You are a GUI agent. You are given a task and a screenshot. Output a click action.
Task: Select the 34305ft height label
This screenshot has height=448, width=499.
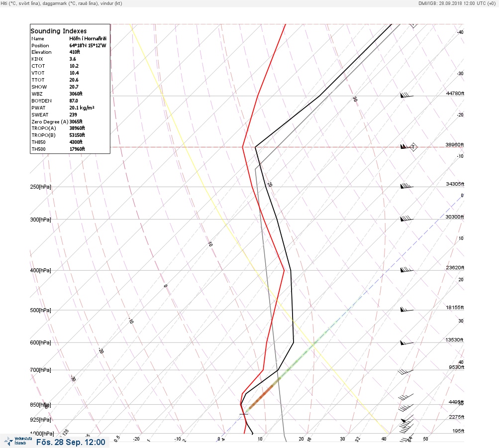tap(455, 184)
